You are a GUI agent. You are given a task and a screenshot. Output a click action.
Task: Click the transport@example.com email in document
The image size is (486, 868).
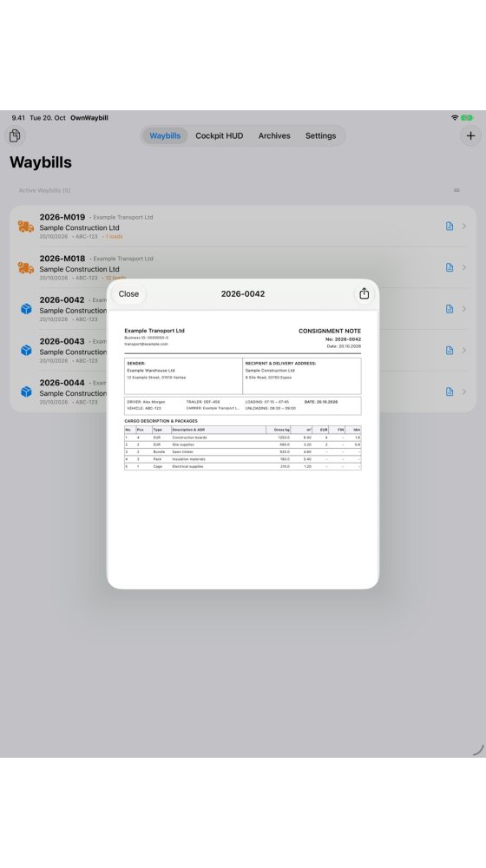(x=146, y=345)
